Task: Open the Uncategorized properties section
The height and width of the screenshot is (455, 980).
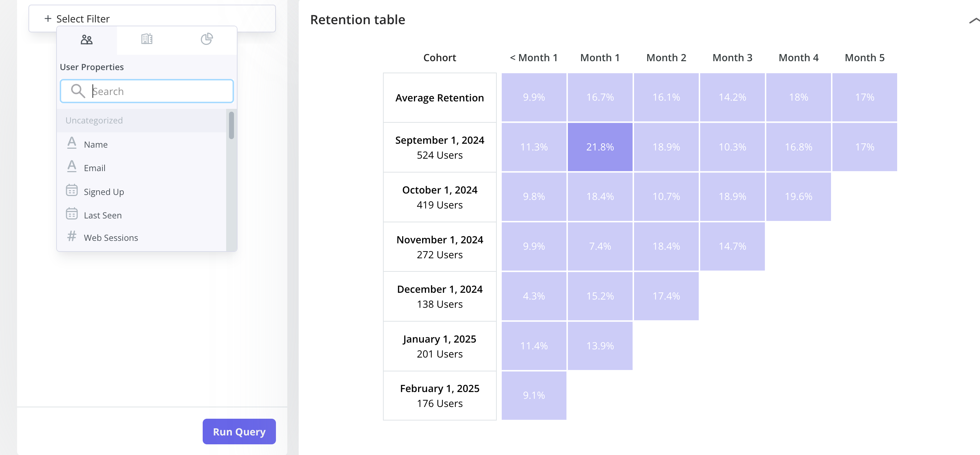Action: (x=94, y=120)
